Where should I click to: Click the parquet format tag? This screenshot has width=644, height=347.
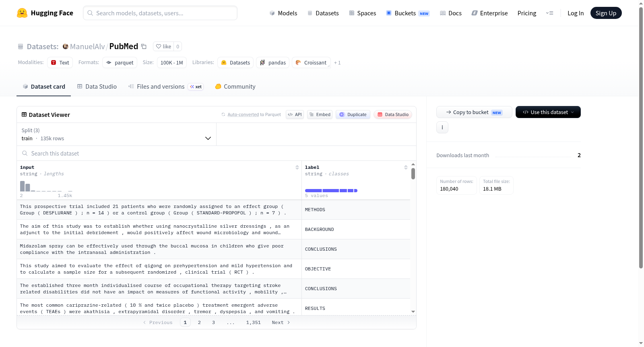coord(120,62)
